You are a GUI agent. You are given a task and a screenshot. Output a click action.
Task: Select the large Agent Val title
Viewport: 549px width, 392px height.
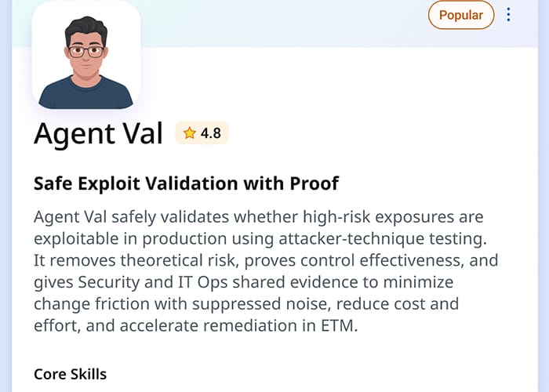[x=98, y=134]
